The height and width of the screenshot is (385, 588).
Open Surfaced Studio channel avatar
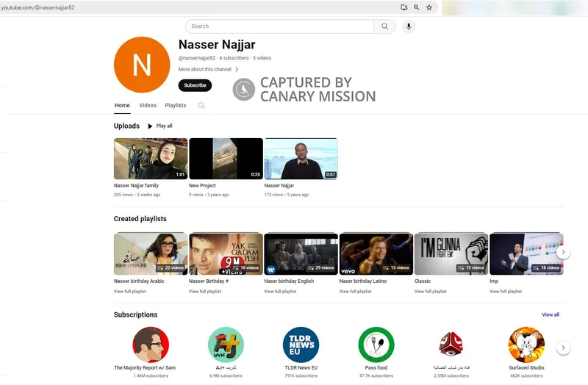click(526, 345)
